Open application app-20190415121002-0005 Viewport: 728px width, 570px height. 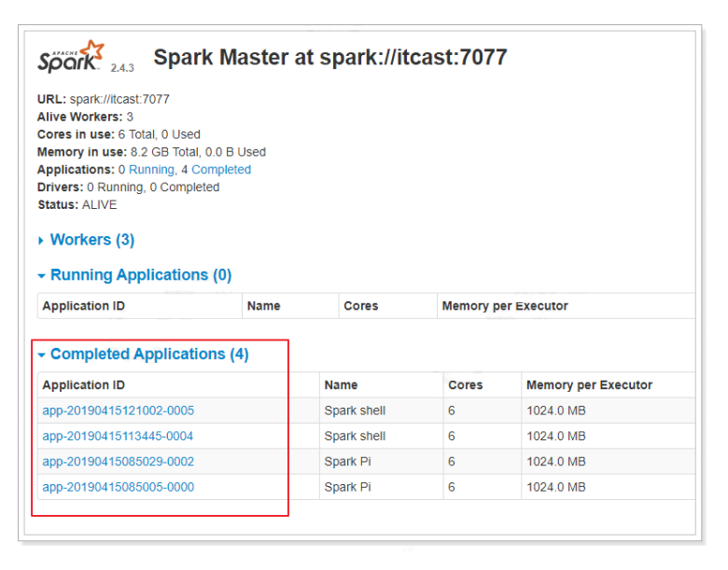[x=118, y=410]
